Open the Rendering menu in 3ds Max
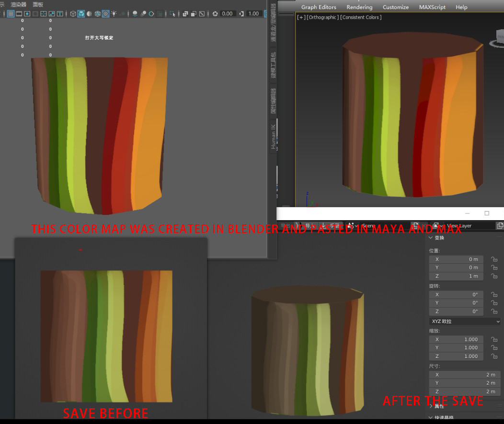Screen dimensions: 504x424 tap(359, 7)
